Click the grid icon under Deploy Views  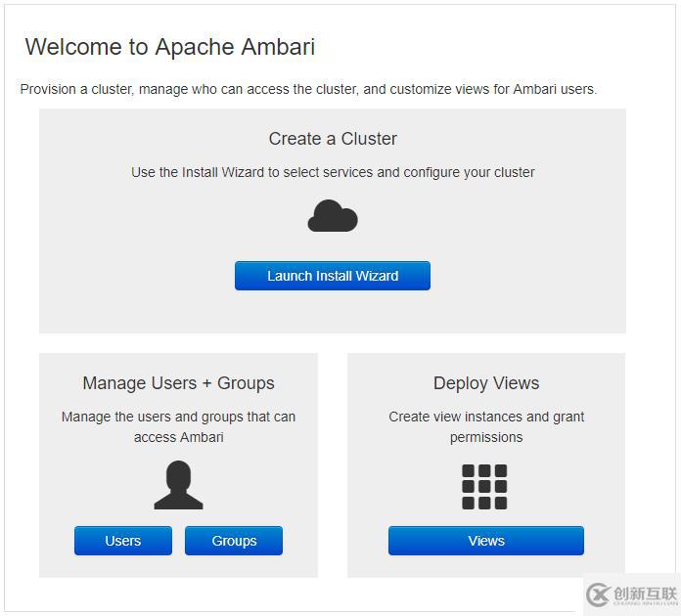(x=484, y=487)
